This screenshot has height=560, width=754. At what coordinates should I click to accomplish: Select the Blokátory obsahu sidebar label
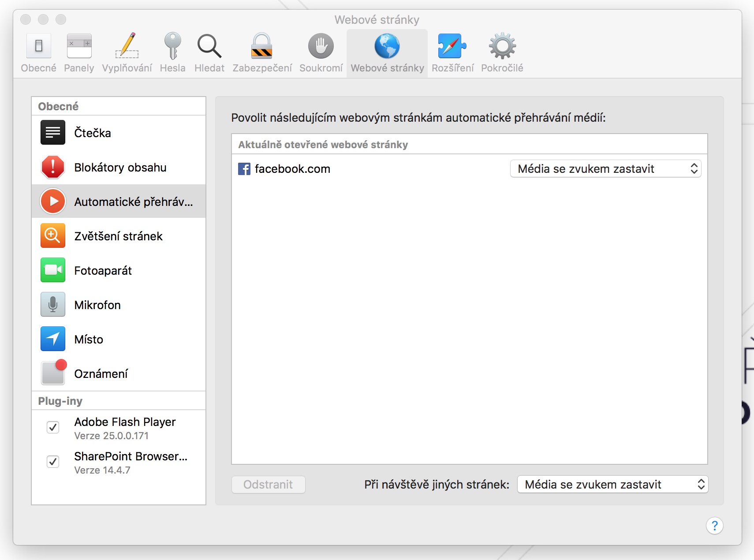[120, 168]
